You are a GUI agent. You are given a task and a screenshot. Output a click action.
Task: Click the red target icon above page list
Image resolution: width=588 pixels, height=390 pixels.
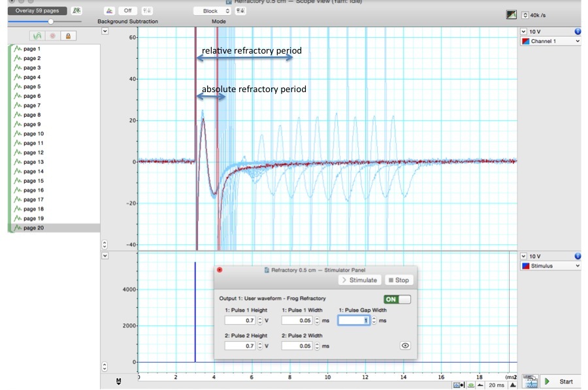52,36
